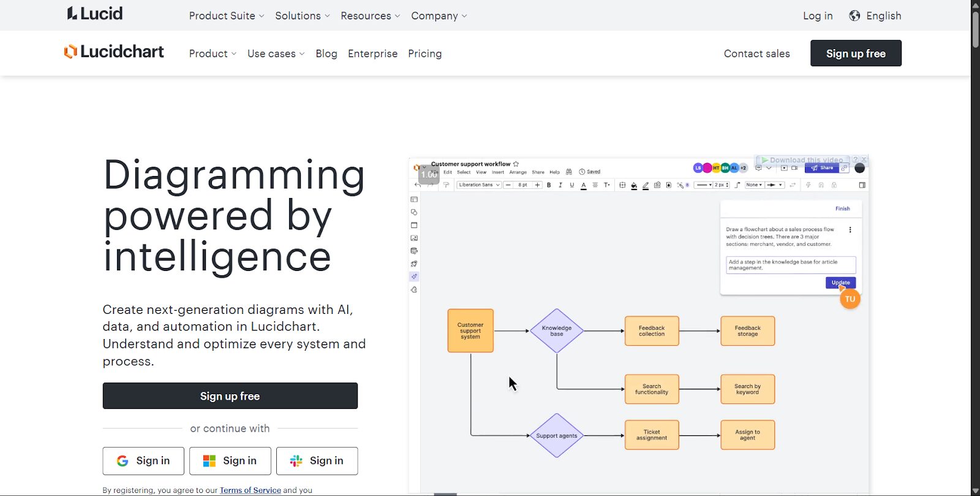Click Google icon Sign in button

click(143, 461)
